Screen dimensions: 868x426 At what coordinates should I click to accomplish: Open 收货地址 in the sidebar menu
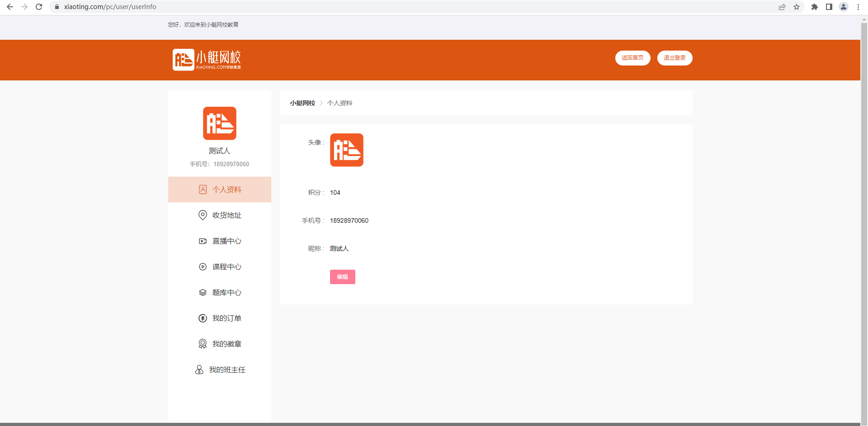pos(220,215)
